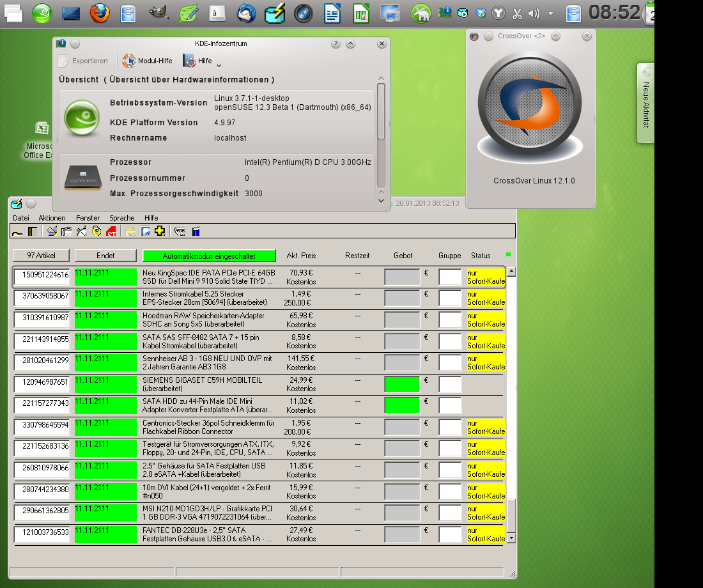The width and height of the screenshot is (703, 588).
Task: Open the Fenster menu
Action: coord(88,218)
